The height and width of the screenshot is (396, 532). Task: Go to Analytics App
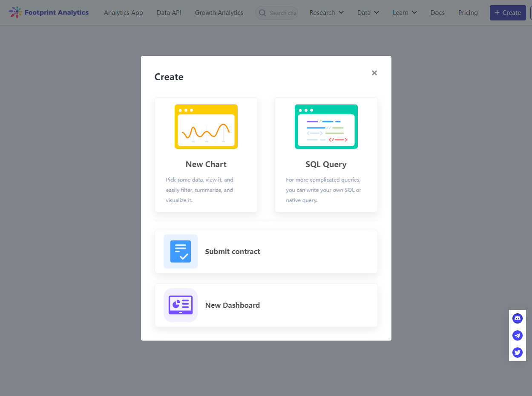tap(124, 13)
